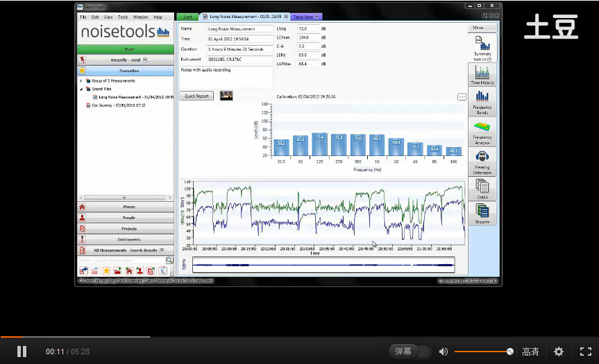Click the audio waveform overview strip
599x364 pixels.
coord(323,265)
